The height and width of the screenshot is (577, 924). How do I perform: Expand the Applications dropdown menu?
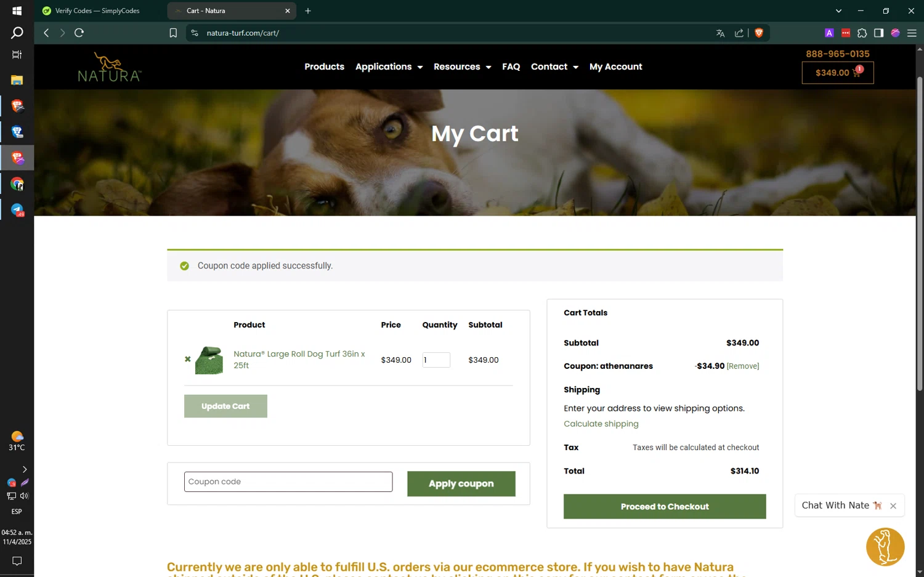tap(389, 67)
